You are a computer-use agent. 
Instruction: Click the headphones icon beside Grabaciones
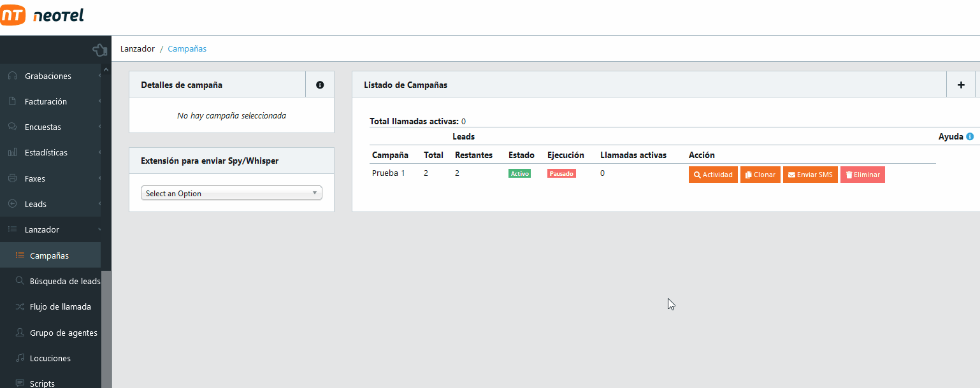coord(12,76)
